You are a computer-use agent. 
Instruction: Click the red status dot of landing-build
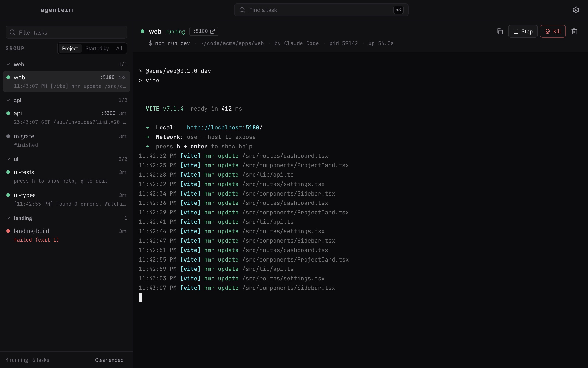point(8,231)
